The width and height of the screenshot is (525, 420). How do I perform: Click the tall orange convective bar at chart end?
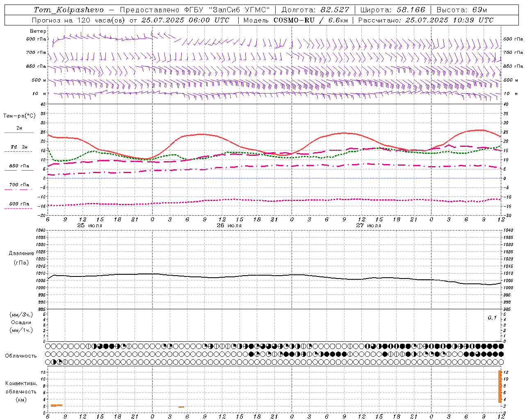click(500, 386)
